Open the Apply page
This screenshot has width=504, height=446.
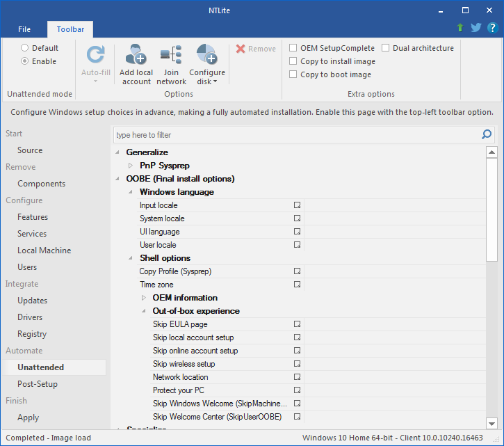pos(28,417)
